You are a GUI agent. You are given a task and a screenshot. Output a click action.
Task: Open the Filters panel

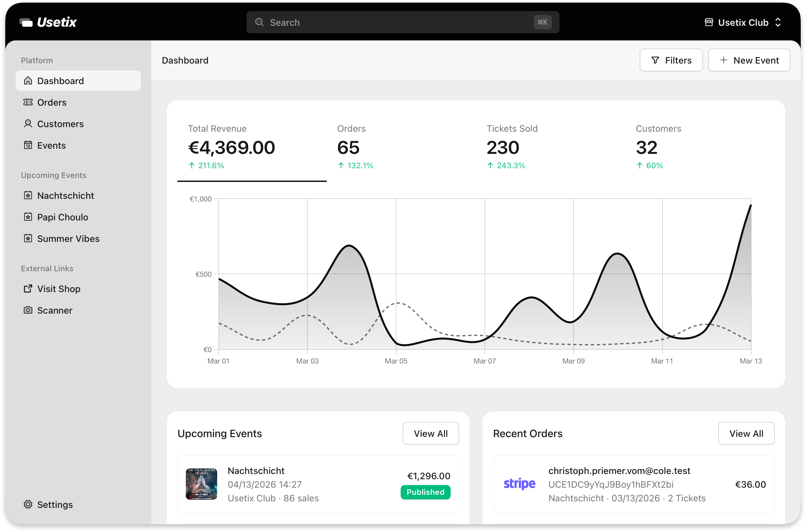tap(671, 60)
